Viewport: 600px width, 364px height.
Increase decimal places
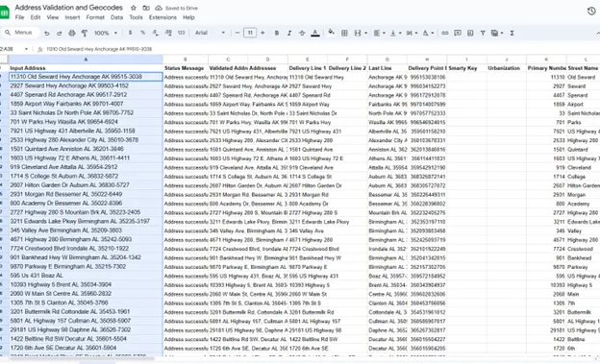point(168,33)
